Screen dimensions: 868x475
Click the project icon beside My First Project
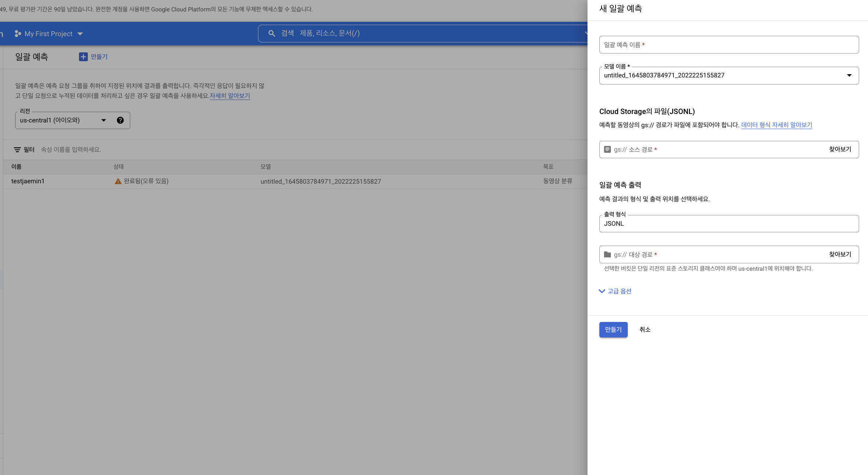pyautogui.click(x=18, y=34)
